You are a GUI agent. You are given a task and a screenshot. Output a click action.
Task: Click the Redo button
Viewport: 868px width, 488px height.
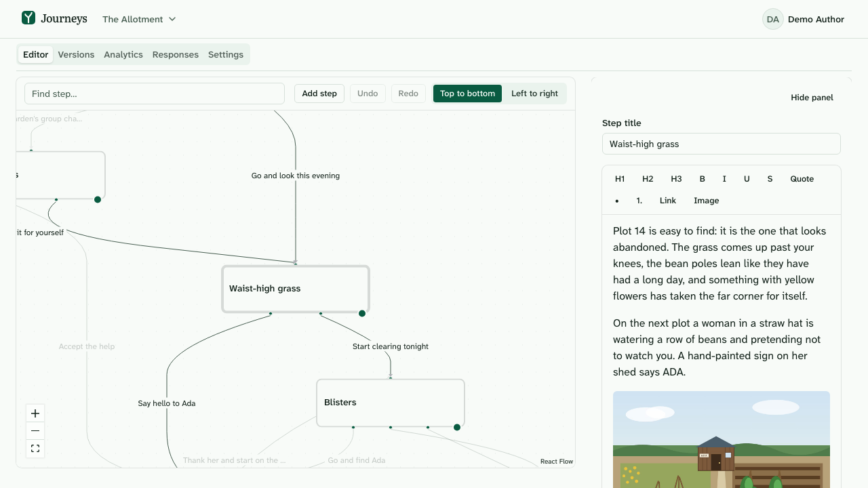click(x=408, y=94)
